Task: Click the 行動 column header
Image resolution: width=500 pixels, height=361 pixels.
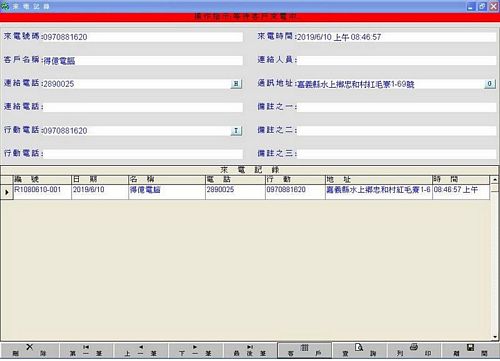Action: (x=295, y=180)
